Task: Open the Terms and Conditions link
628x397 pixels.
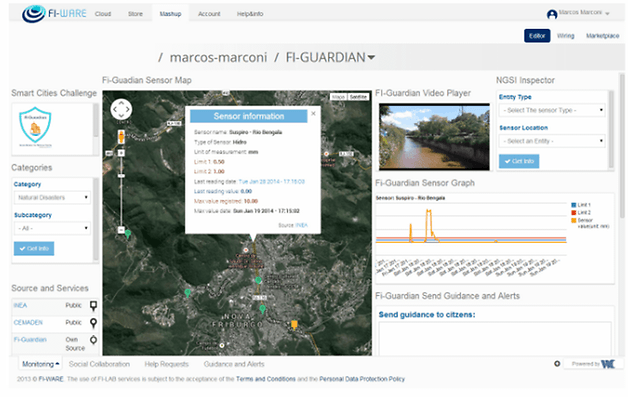Action: pos(266,379)
